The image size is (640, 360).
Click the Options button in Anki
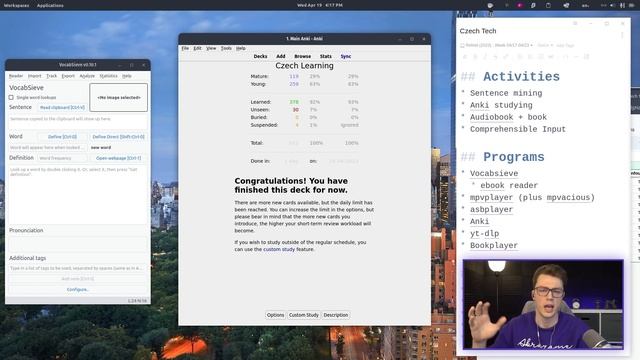(275, 315)
